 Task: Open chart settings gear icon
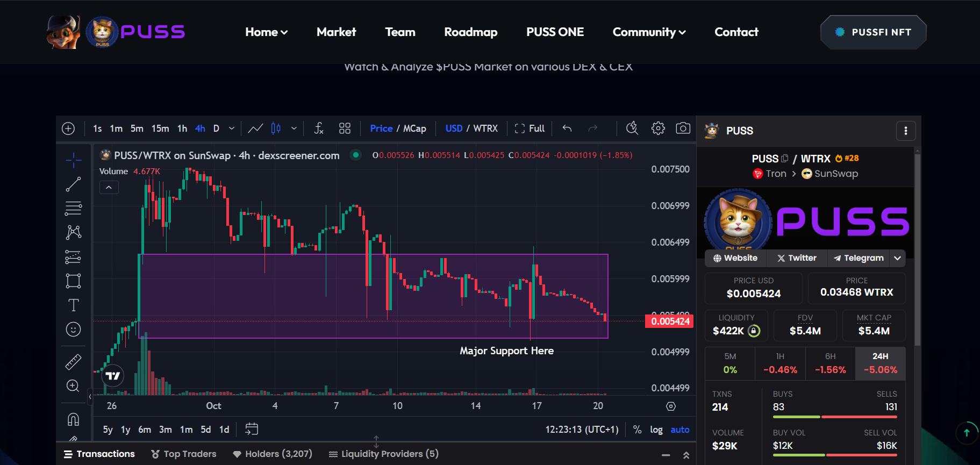pyautogui.click(x=658, y=128)
